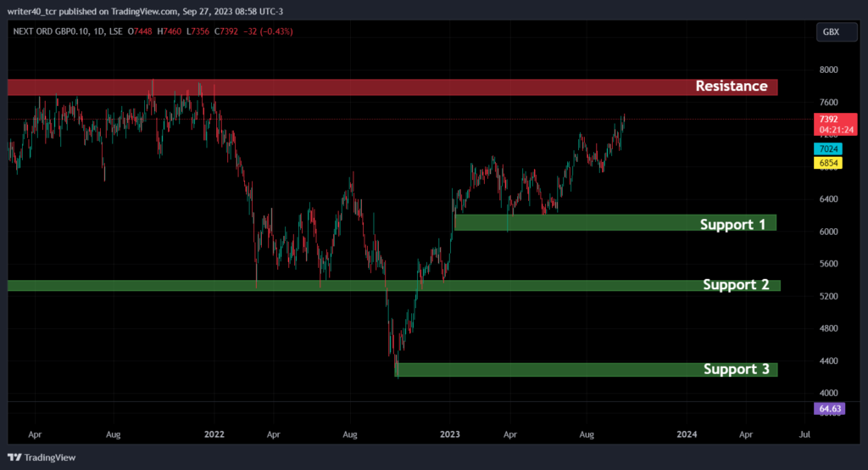
Task: Click the GBX currency button
Action: pos(837,32)
